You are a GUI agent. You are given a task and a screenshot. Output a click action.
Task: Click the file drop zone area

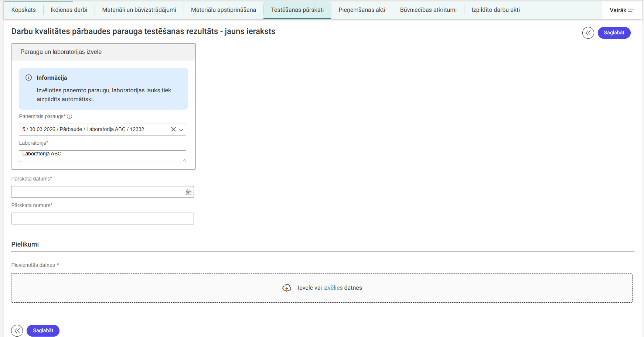321,288
